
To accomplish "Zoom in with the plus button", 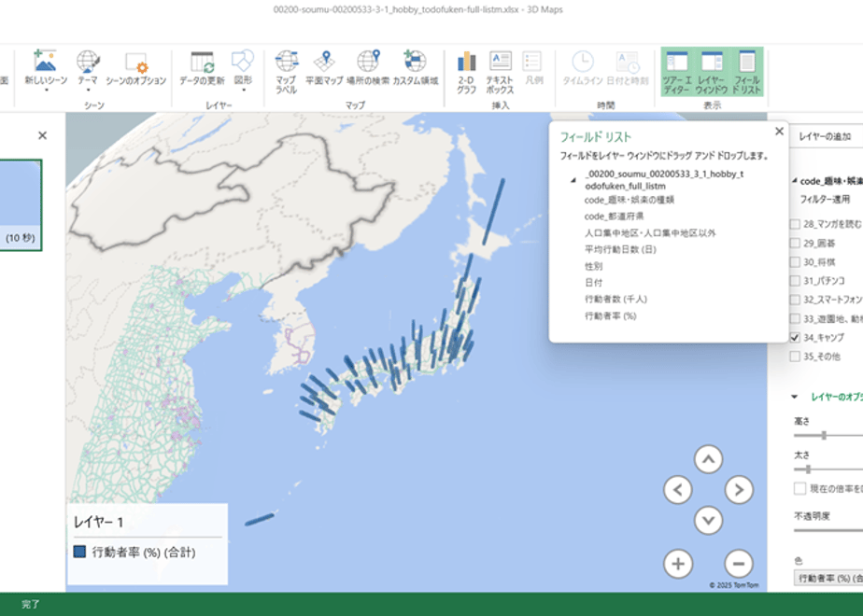I will pos(678,564).
